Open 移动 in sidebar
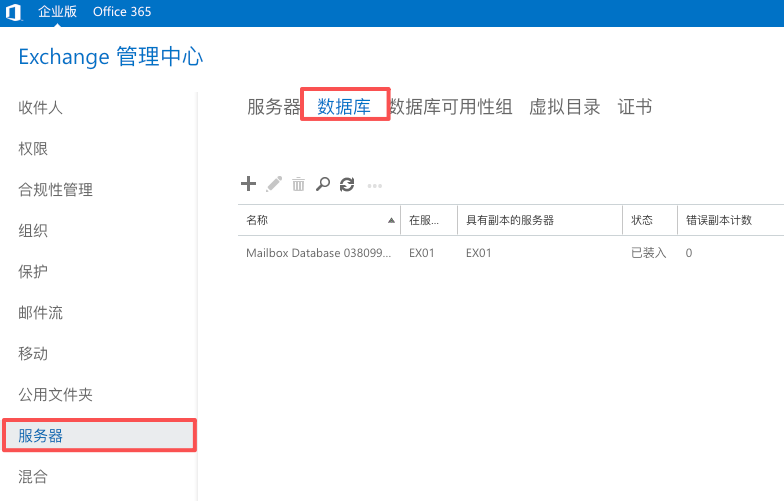784x501 pixels. pos(33,354)
